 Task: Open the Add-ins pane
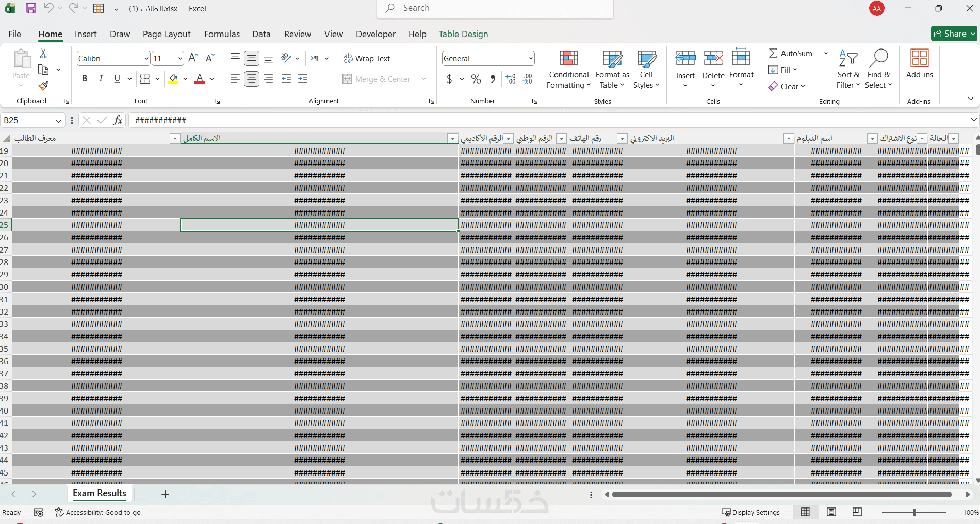[x=920, y=64]
